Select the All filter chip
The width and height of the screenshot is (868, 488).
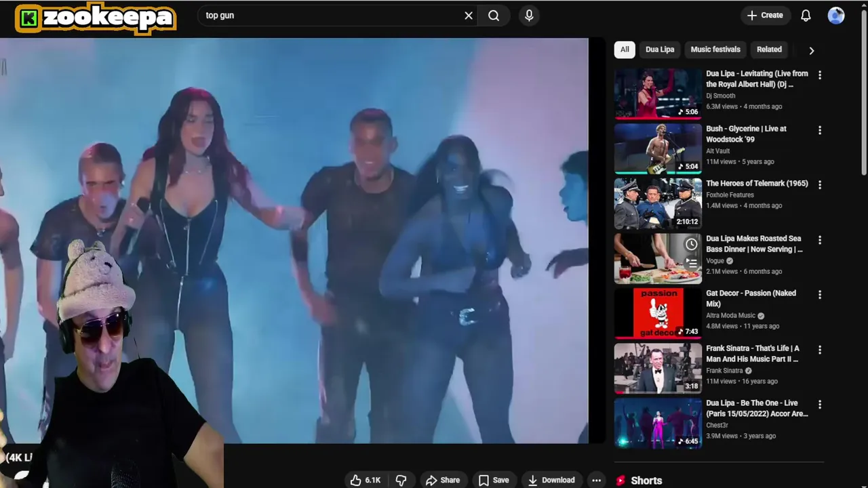click(x=625, y=49)
